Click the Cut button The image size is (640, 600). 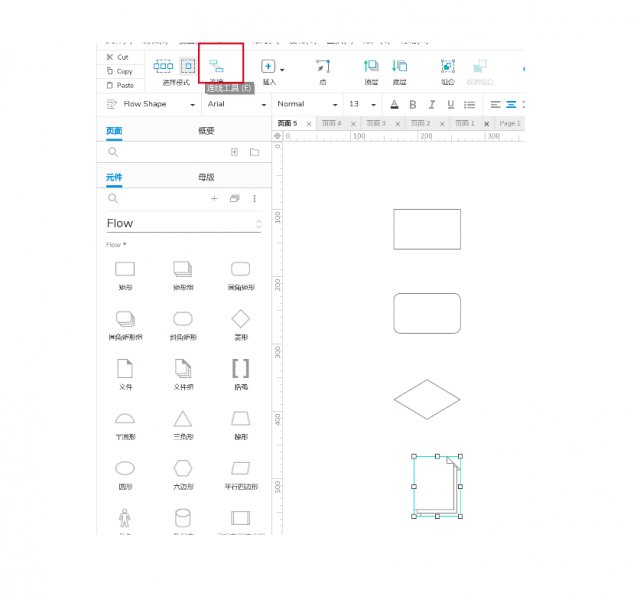pos(118,57)
